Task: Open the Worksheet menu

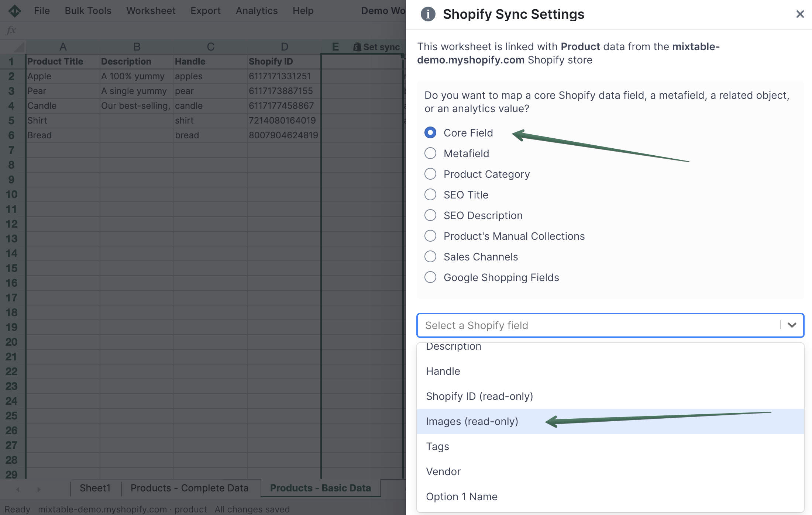Action: tap(151, 11)
